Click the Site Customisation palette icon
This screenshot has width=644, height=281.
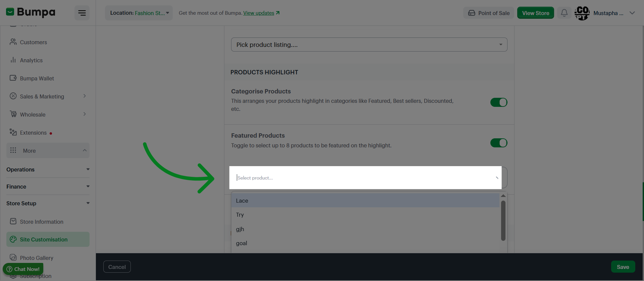[x=13, y=239]
